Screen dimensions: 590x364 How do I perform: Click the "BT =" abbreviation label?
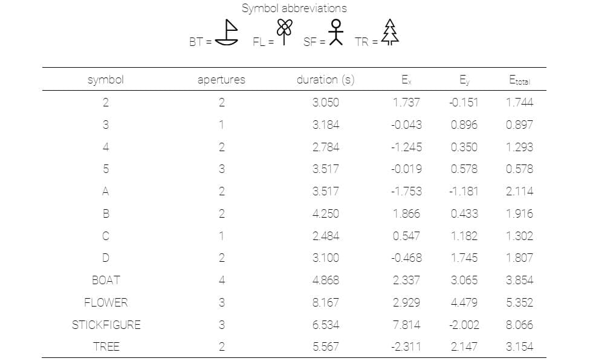tap(200, 42)
